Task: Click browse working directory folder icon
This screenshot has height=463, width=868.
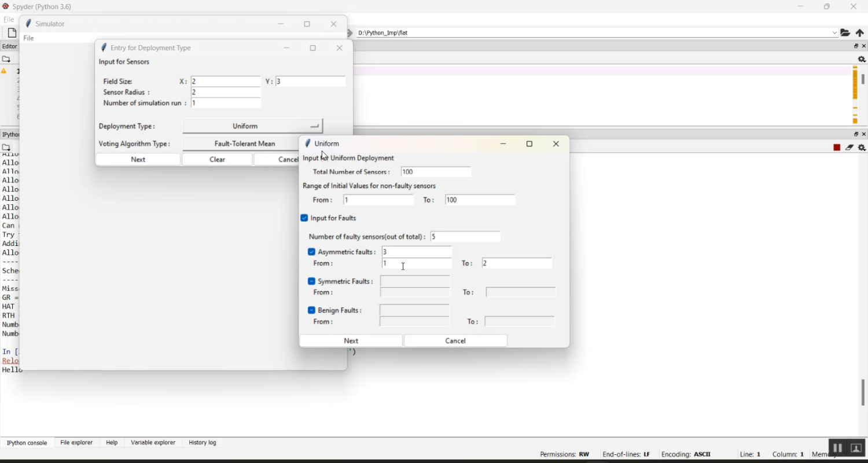Action: click(x=845, y=33)
